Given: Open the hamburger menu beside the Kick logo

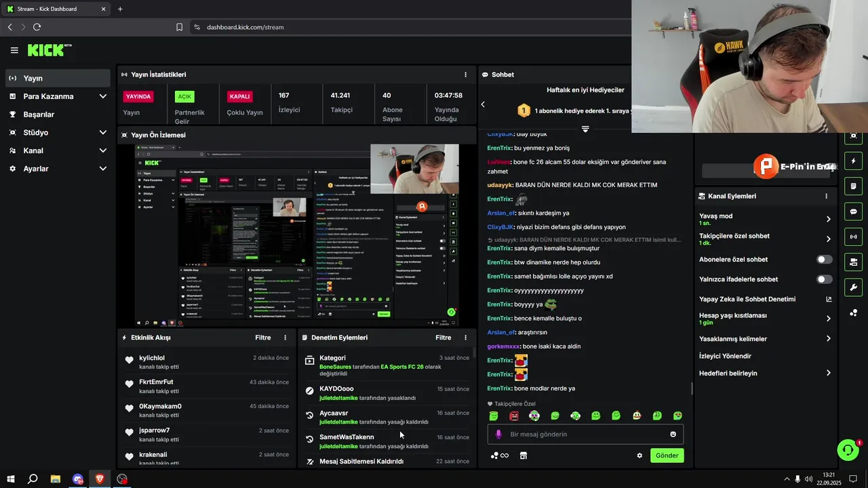Looking at the screenshot, I should 14,50.
